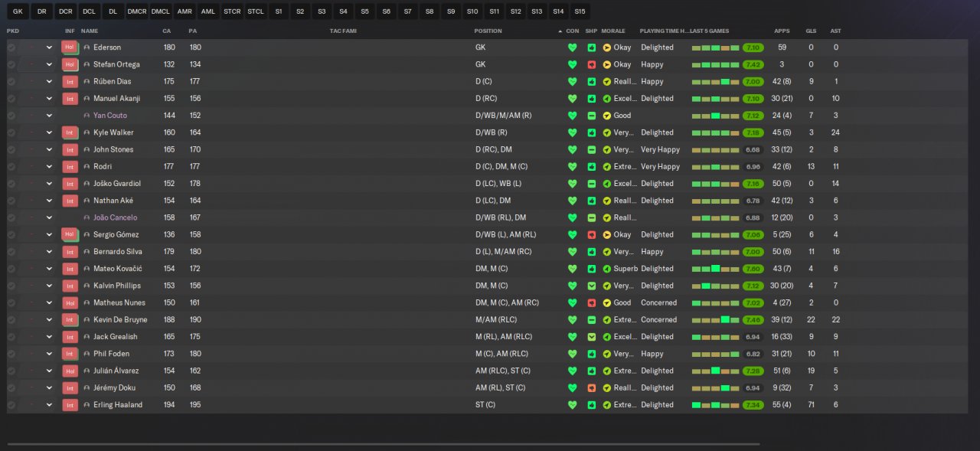980x451 pixels.
Task: Click Bernardo Silva's last 5 games form bar
Action: (715, 252)
